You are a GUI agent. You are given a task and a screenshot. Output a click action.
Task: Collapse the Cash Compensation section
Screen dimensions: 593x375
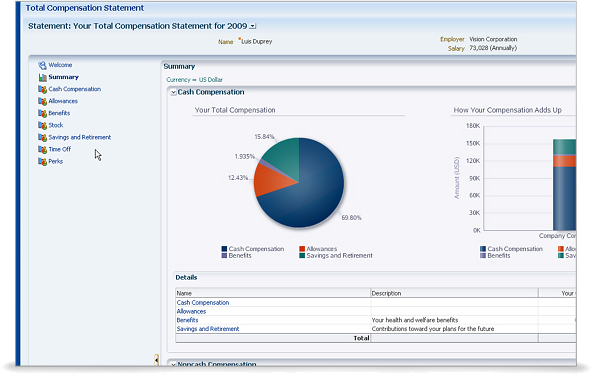[173, 93]
